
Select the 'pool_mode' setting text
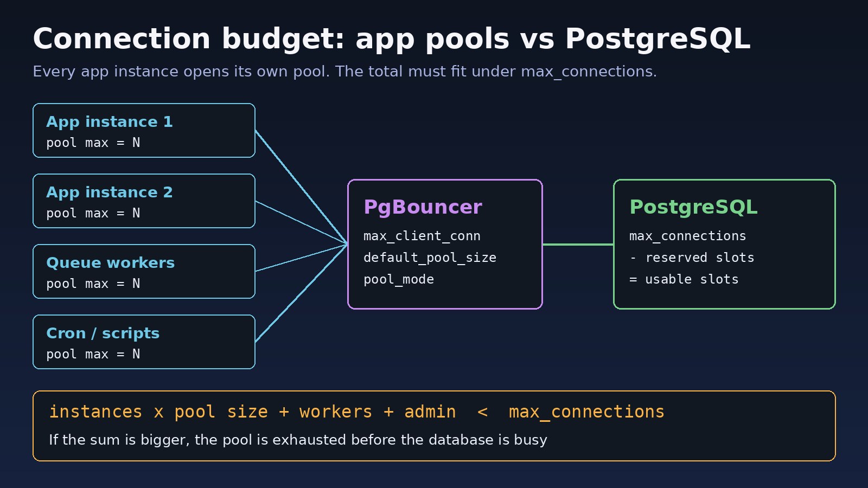point(399,280)
